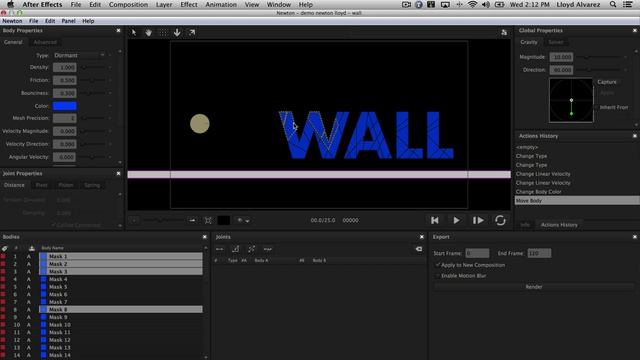Viewport: 640px width, 360px height.
Task: Toggle red marker for Mask 12
Action: point(3,340)
